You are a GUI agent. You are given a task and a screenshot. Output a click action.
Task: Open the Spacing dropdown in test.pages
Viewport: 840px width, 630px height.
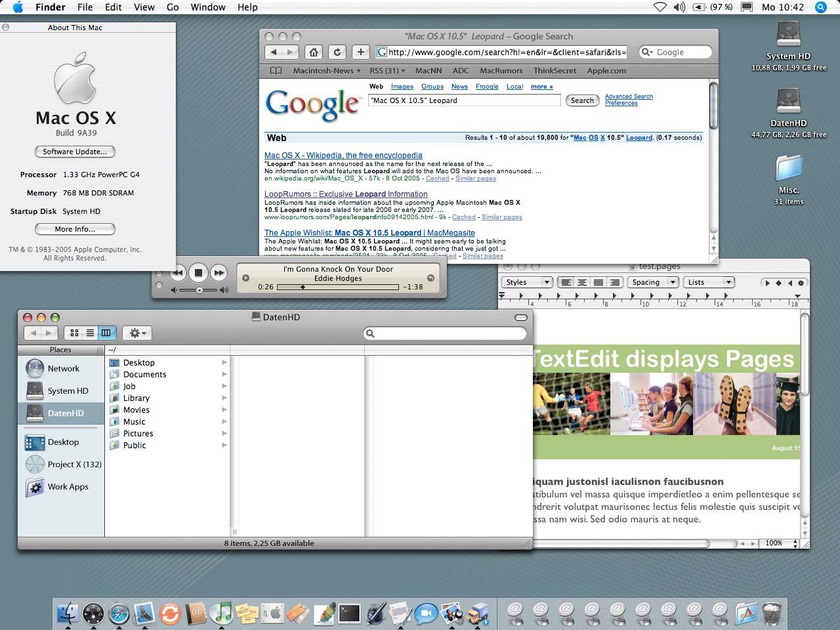click(x=652, y=282)
